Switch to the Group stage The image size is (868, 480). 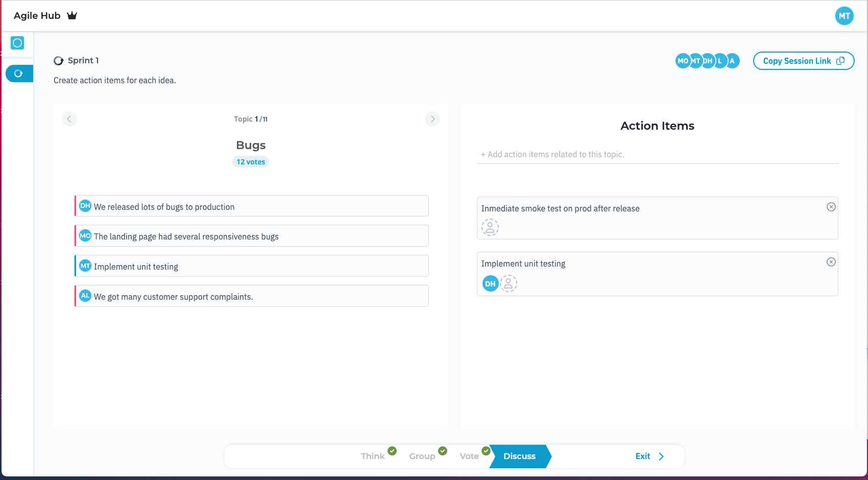(422, 456)
